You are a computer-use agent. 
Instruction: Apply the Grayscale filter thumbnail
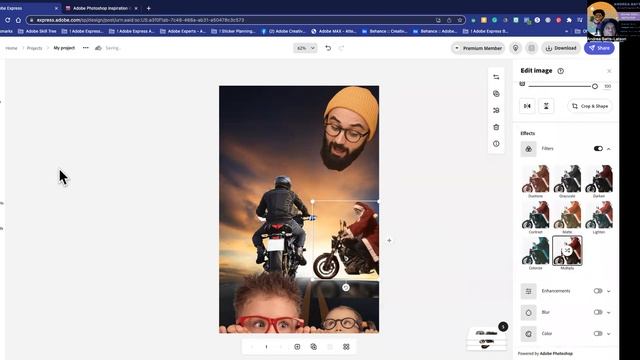pos(567,179)
